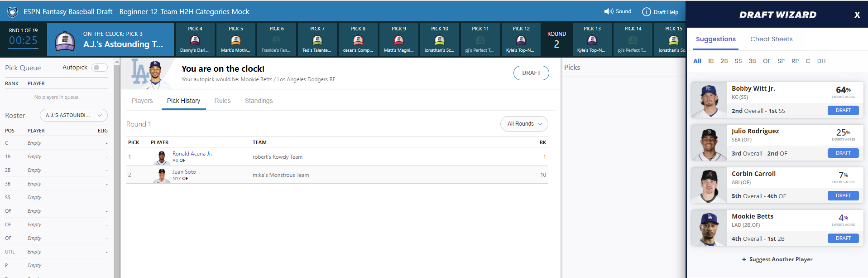
Task: Click the DRAFT button for autopick Mookie Betts
Action: click(531, 73)
